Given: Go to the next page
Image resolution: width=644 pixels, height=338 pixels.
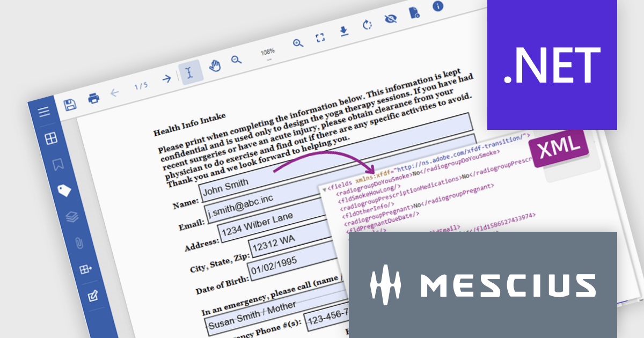Looking at the screenshot, I should click(167, 79).
